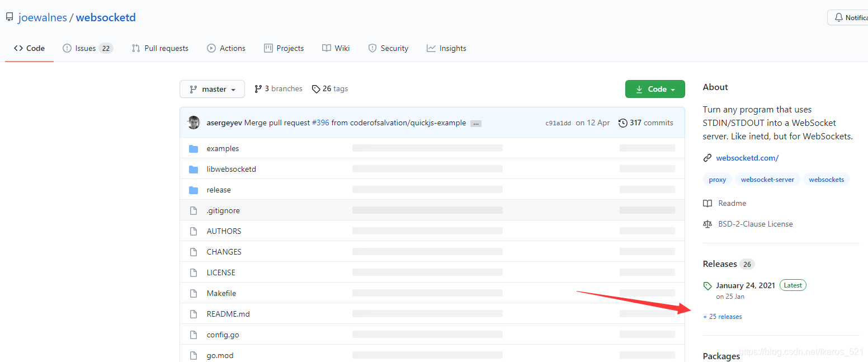Click asergeyev's avatar thumbnail
This screenshot has height=362, width=868.
[194, 123]
